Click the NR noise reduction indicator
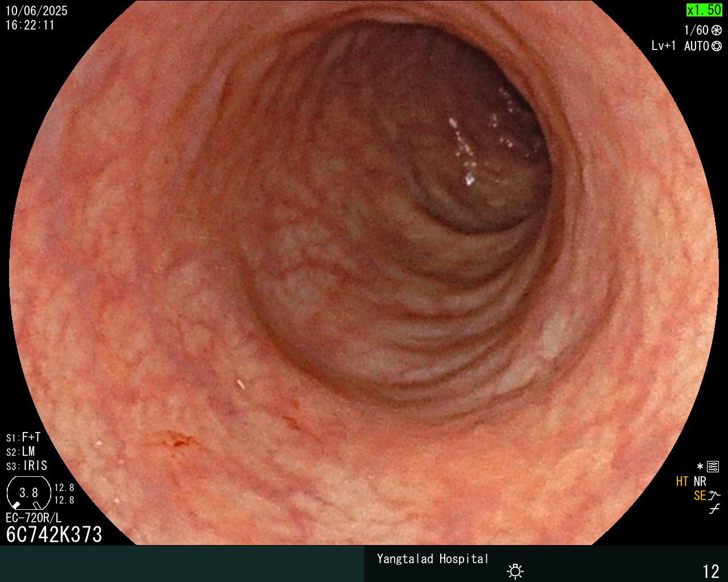 [700, 481]
